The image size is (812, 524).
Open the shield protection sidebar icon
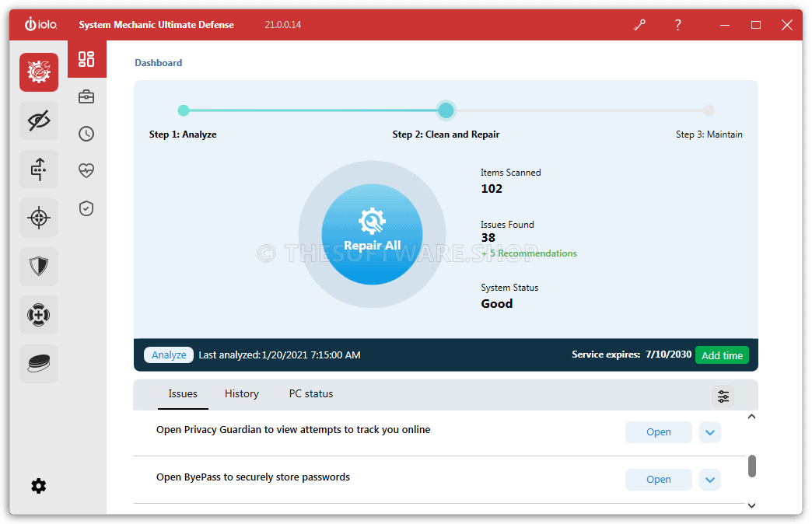coord(39,266)
